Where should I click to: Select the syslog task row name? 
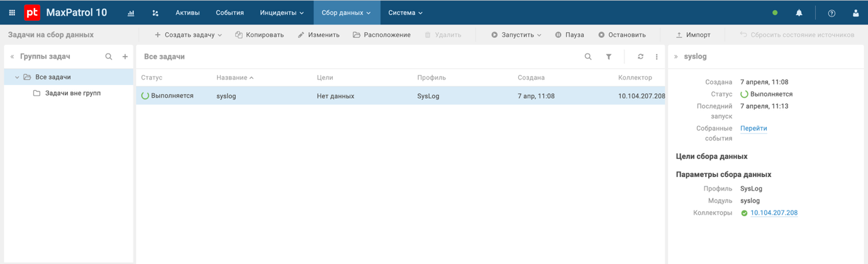coord(226,96)
